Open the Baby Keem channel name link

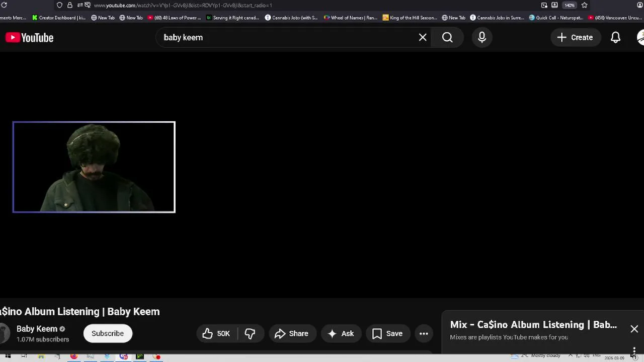(x=37, y=329)
